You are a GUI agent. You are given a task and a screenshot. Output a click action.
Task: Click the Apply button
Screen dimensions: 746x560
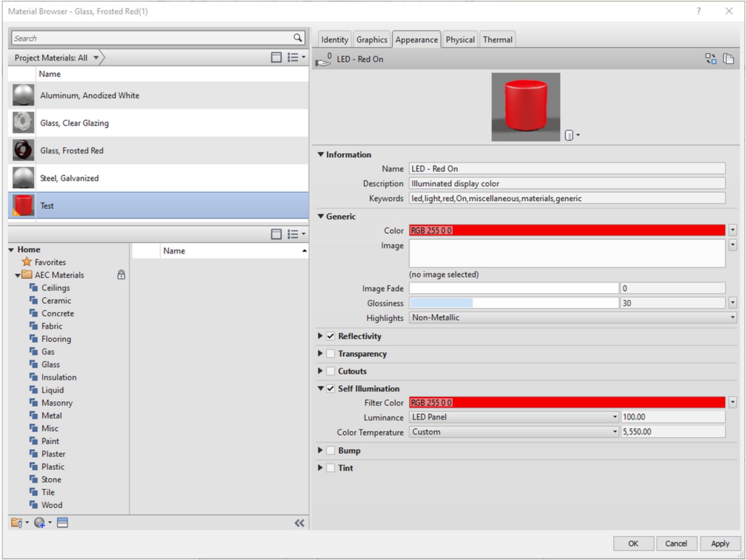pos(720,543)
